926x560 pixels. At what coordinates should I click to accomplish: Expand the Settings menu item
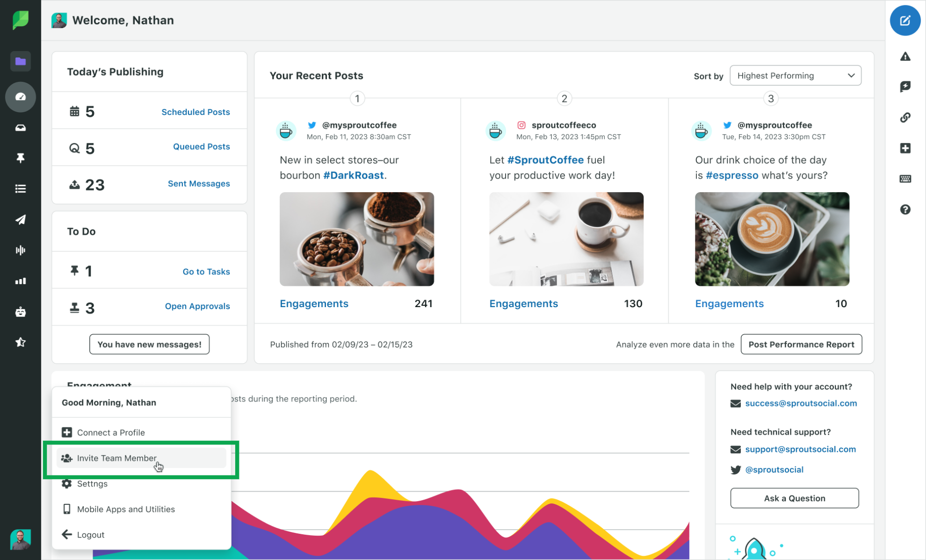pyautogui.click(x=92, y=483)
